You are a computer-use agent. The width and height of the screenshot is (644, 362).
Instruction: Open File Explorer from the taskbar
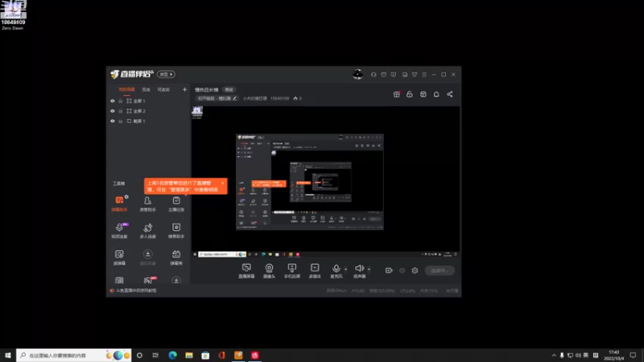point(189,356)
